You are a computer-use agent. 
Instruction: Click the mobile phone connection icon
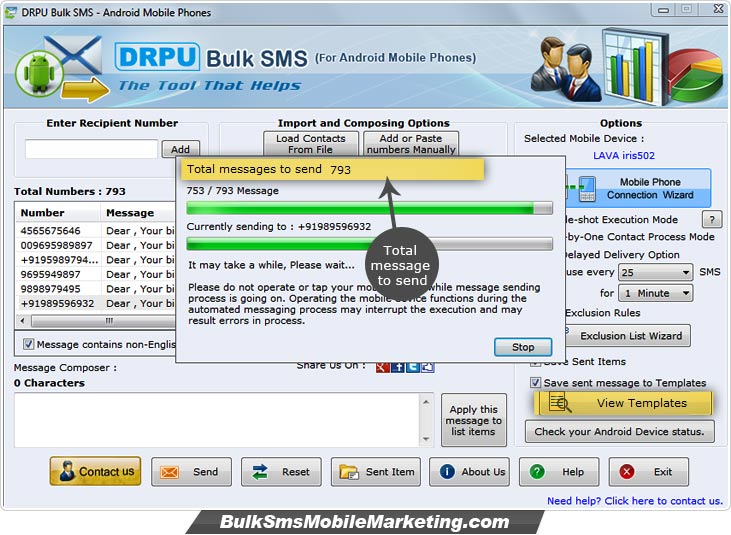tap(586, 188)
